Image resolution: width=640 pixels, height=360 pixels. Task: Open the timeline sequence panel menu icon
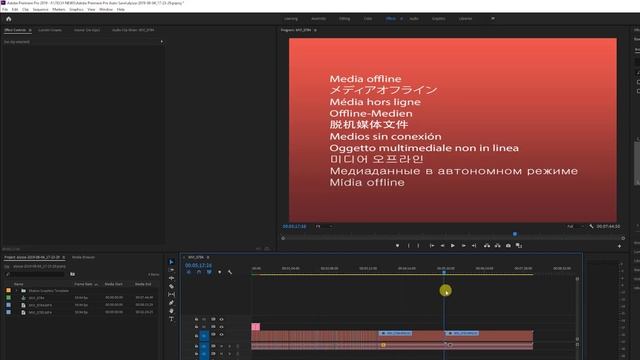click(x=208, y=258)
